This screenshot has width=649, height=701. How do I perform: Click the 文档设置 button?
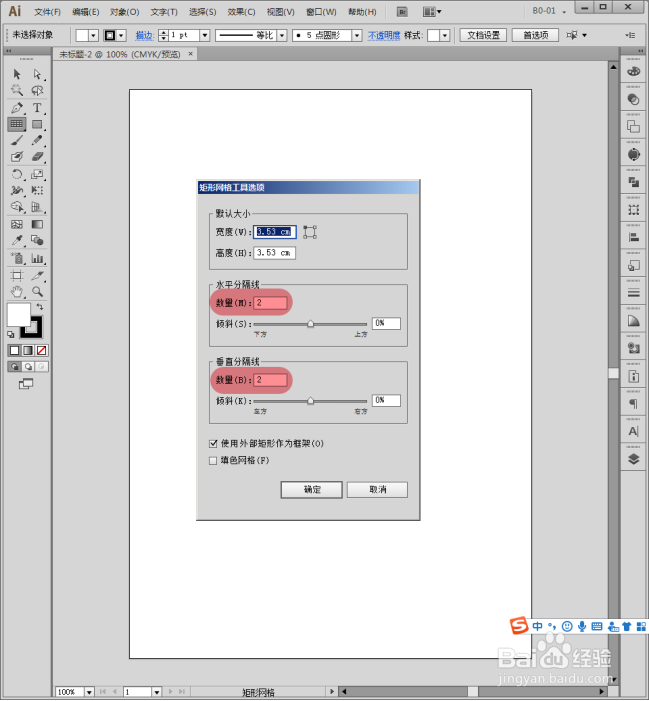coord(483,35)
